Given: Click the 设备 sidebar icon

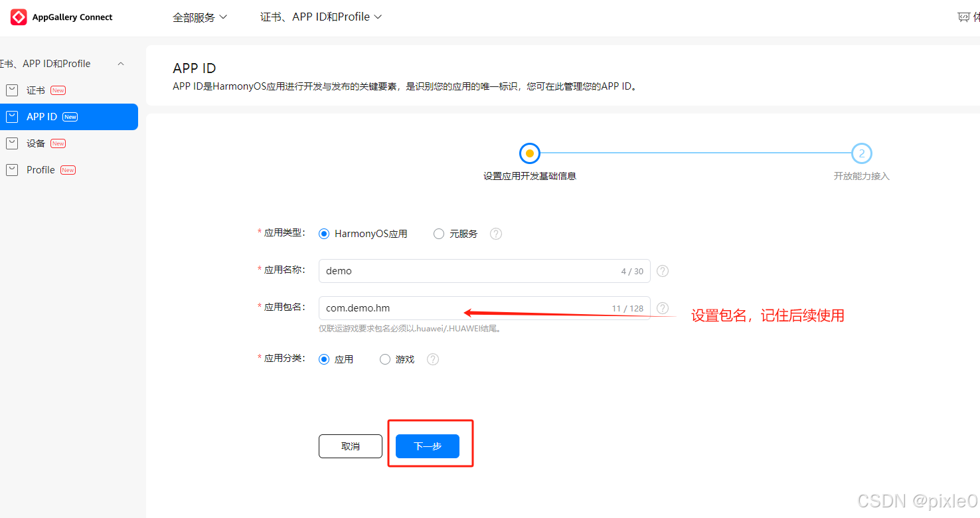Looking at the screenshot, I should [12, 143].
